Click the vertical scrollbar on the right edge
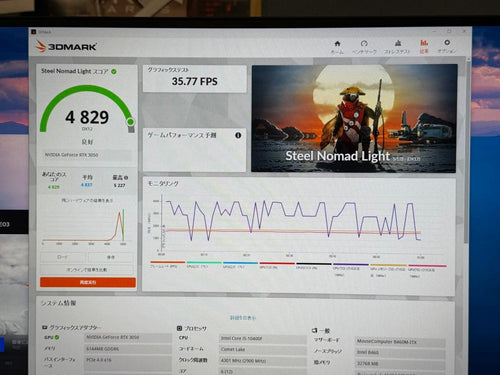The image size is (500, 375). click(466, 152)
